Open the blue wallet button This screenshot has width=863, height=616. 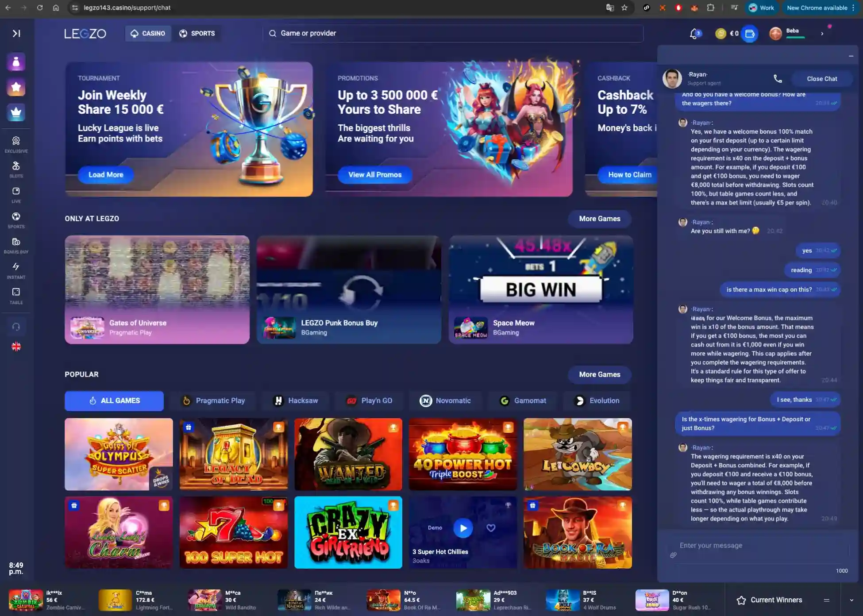click(x=750, y=34)
